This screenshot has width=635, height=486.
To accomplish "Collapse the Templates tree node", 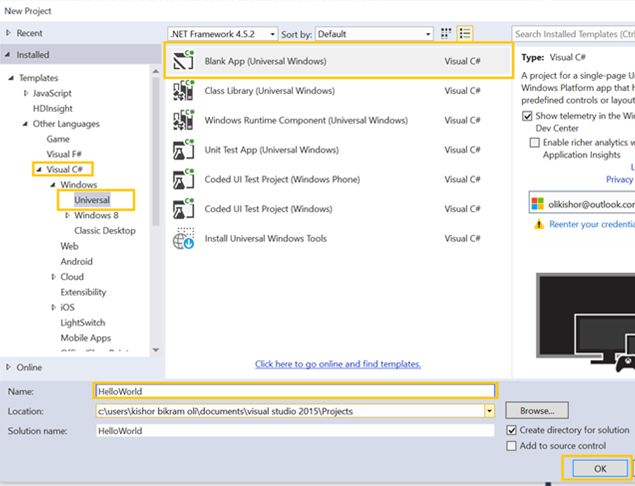I will pos(11,78).
